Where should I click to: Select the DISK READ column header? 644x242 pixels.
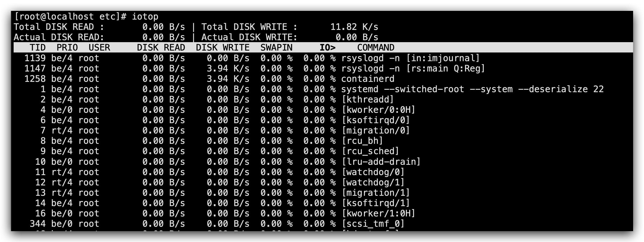pyautogui.click(x=161, y=48)
